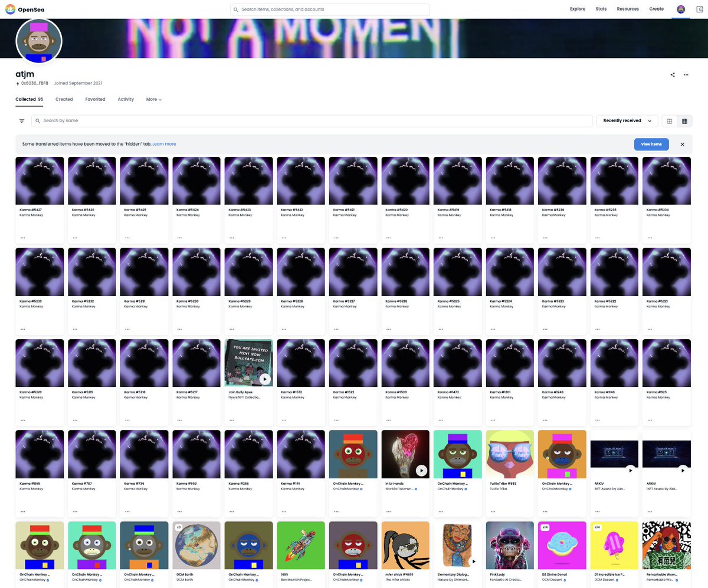Click the Tuttle Tribe collection name

[499, 489]
